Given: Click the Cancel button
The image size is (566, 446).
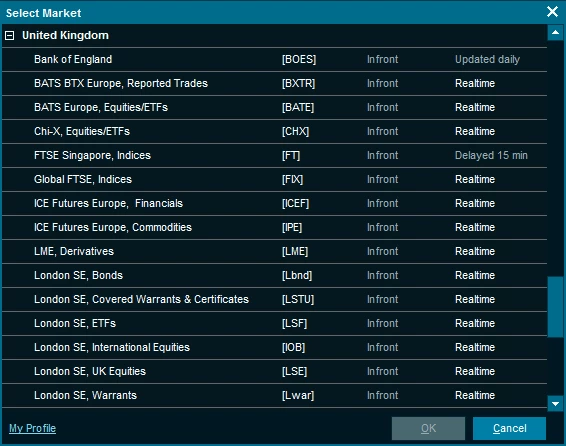Looking at the screenshot, I should click(509, 428).
